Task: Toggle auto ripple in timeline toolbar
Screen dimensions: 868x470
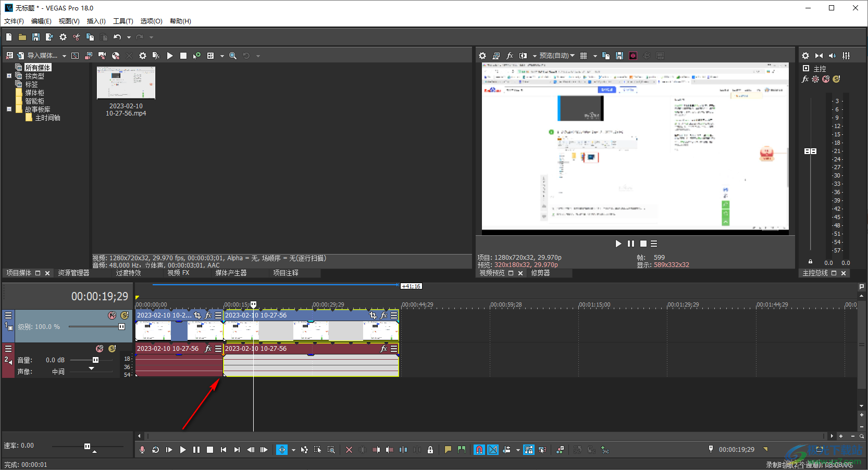Action: point(506,450)
